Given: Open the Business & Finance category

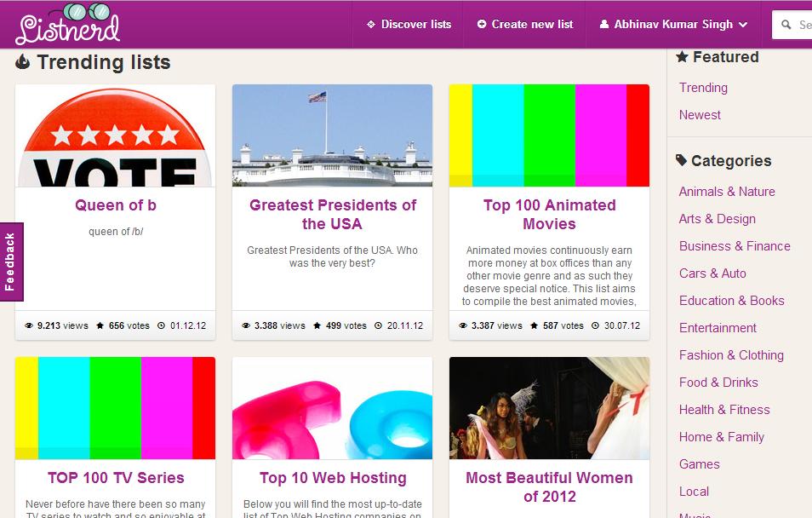Looking at the screenshot, I should point(735,246).
